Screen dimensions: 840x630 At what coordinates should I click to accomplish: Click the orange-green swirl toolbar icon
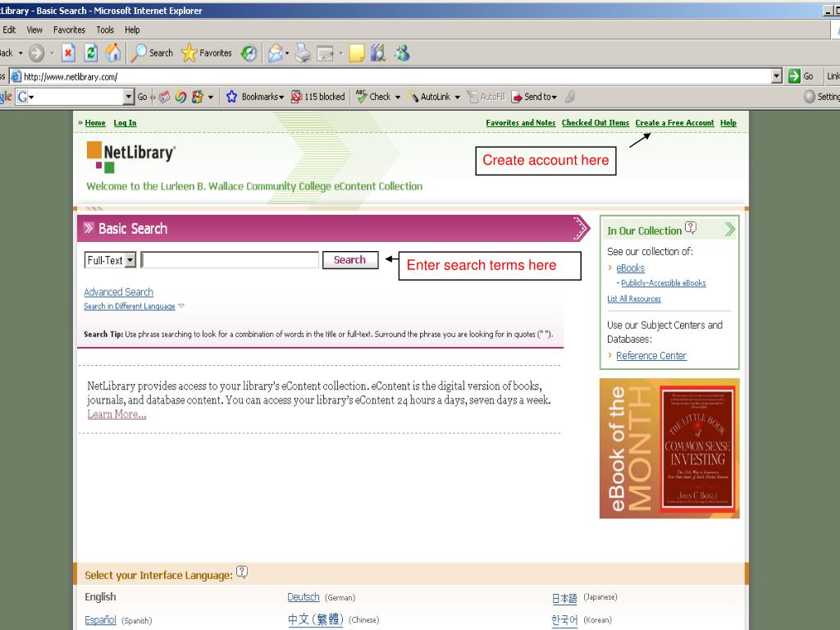181,97
